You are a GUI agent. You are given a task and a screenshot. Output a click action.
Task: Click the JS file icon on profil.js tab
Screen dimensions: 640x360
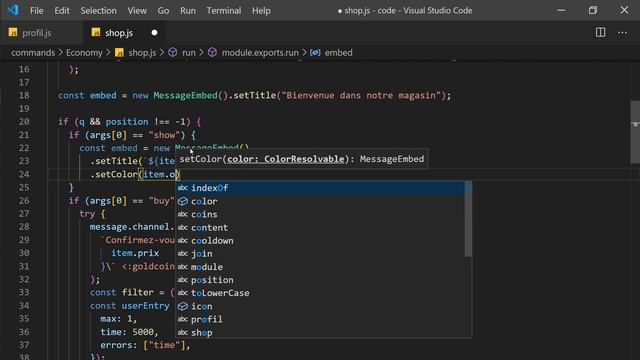pos(13,32)
